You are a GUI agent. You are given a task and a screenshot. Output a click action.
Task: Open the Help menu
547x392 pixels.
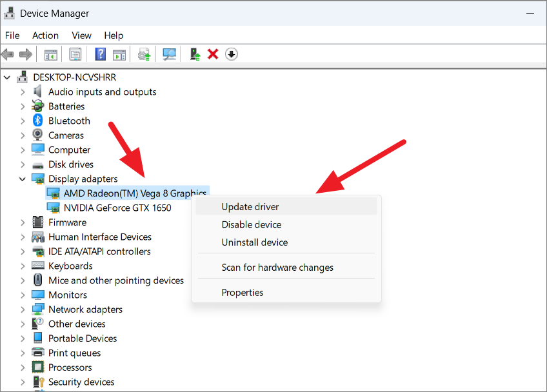(114, 35)
